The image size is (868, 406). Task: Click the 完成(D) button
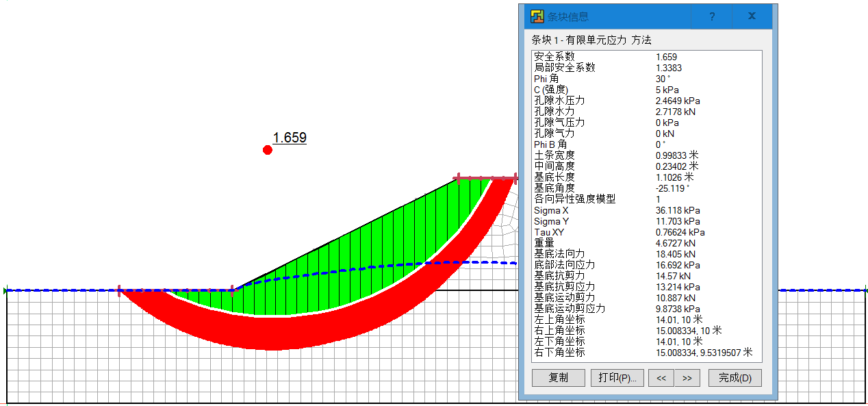click(x=735, y=378)
